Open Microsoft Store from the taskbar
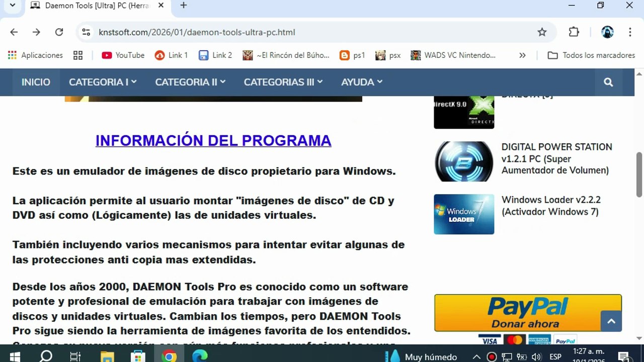This screenshot has width=644, height=362. pyautogui.click(x=138, y=356)
